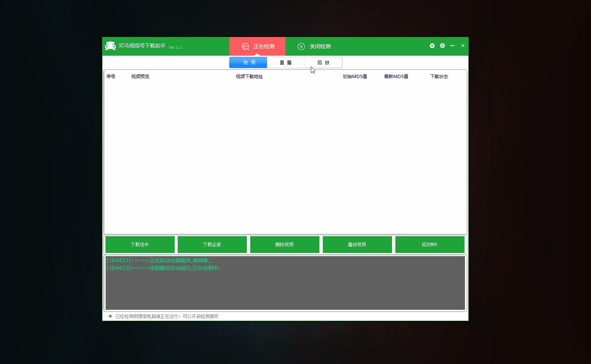Minimize the download helper window
The width and height of the screenshot is (591, 364).
pyautogui.click(x=453, y=46)
